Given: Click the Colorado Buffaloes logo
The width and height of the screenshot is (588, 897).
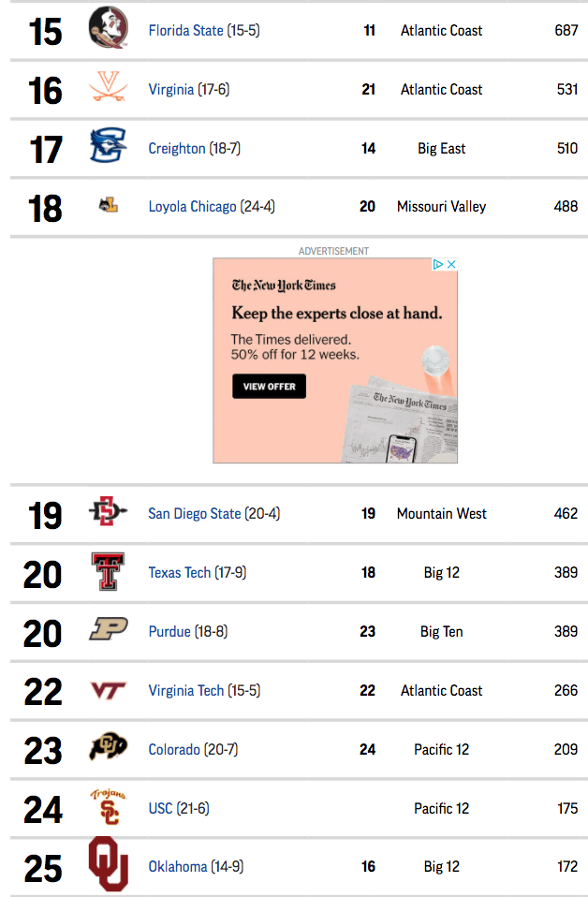Looking at the screenshot, I should pyautogui.click(x=108, y=746).
